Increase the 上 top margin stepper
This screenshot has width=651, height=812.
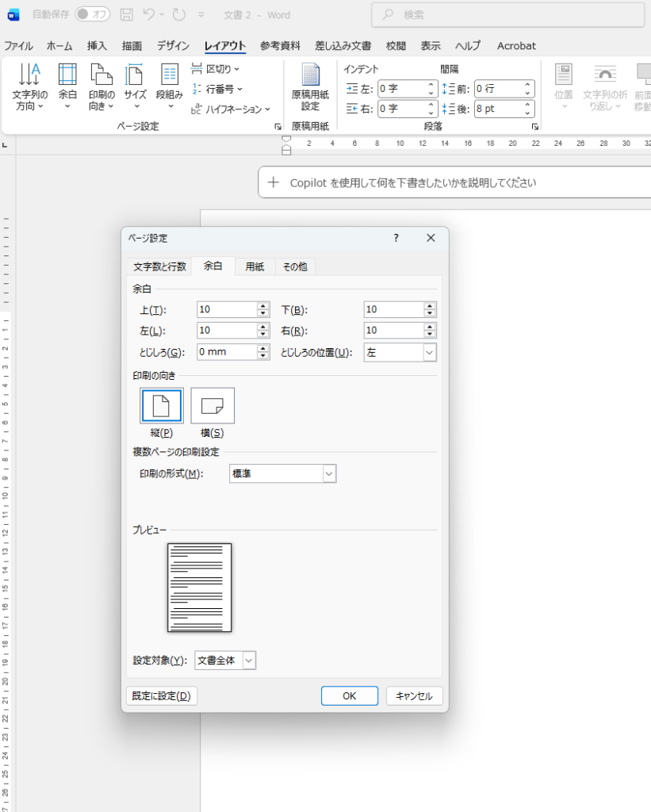[x=263, y=306]
